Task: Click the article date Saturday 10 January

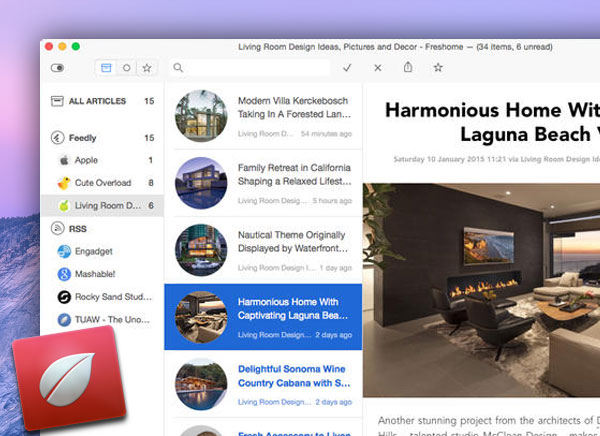Action: [x=497, y=159]
